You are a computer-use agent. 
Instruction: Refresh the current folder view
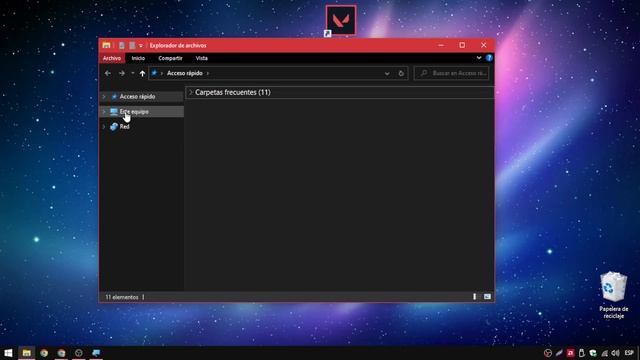(x=401, y=73)
